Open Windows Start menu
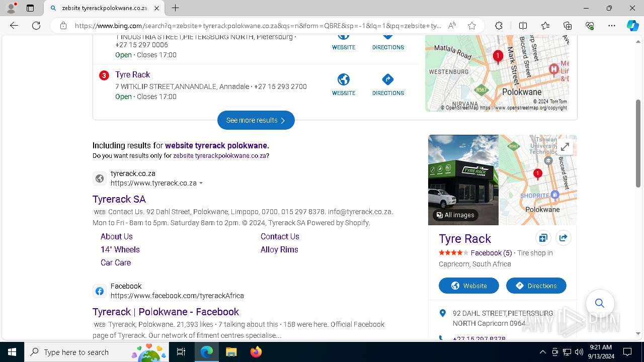Screen dimensions: 644x362 point(12,352)
